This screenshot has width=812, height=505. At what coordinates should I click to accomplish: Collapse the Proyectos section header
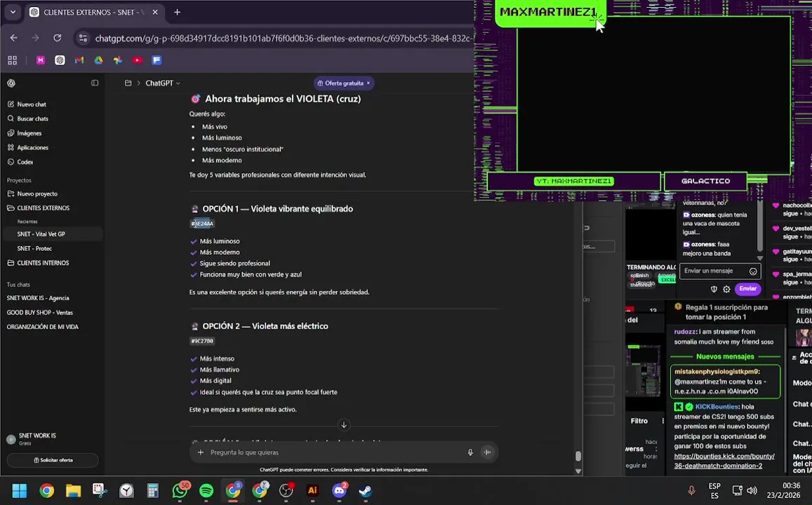[x=19, y=180]
